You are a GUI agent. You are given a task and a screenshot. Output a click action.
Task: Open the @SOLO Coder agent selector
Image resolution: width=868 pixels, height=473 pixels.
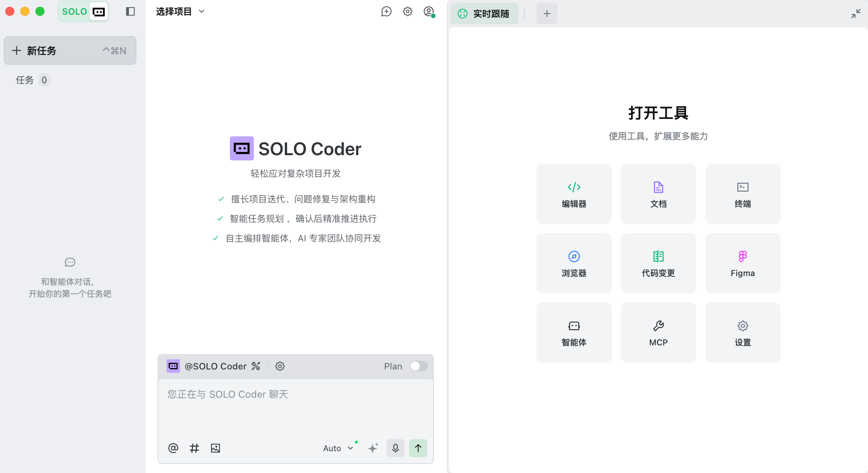click(x=215, y=366)
